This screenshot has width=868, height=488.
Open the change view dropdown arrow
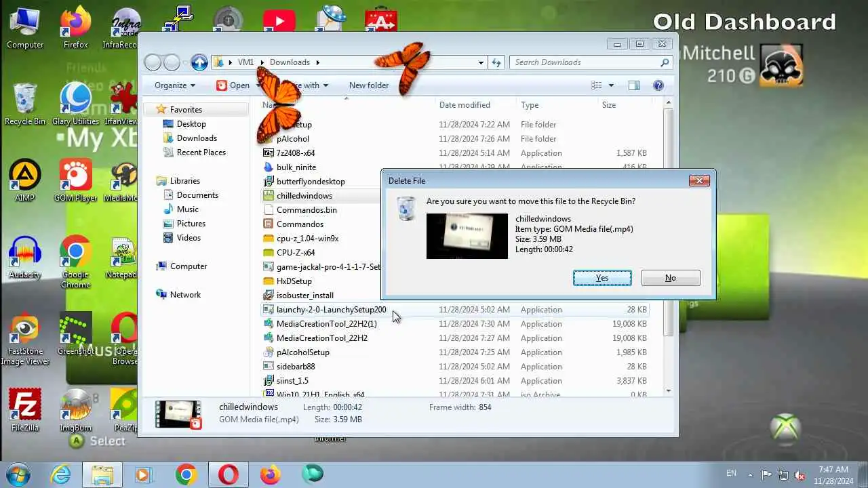coord(611,85)
